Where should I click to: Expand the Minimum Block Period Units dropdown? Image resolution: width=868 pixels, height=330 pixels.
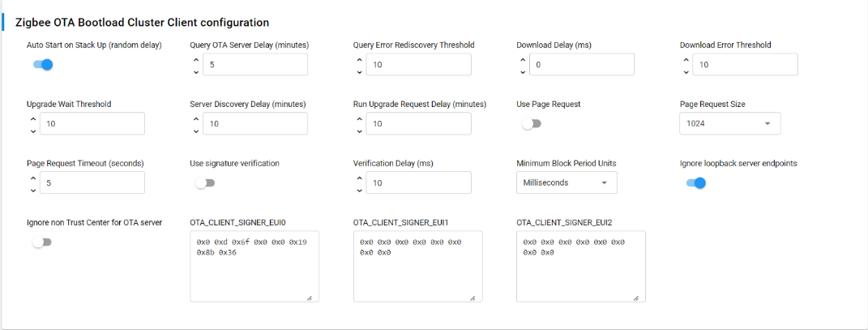567,183
